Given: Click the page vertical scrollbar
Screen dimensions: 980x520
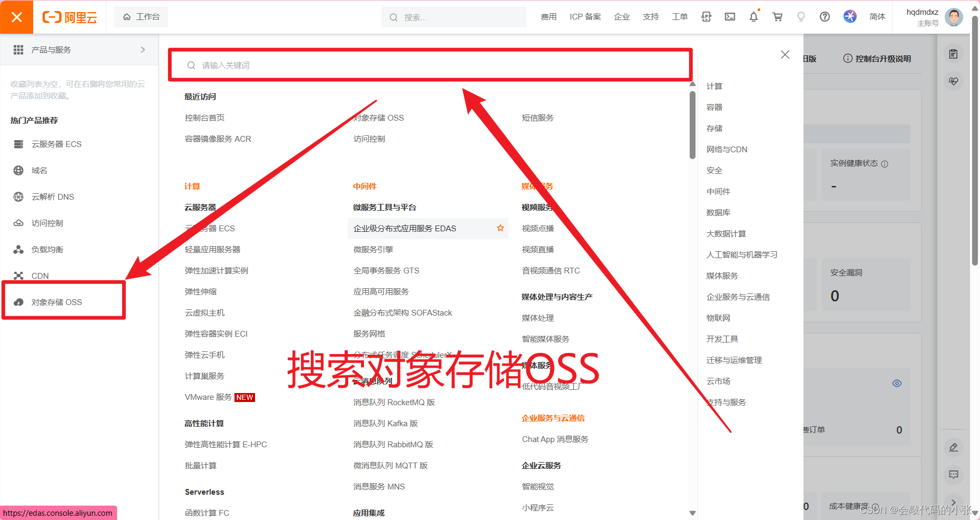Looking at the screenshot, I should point(975,140).
